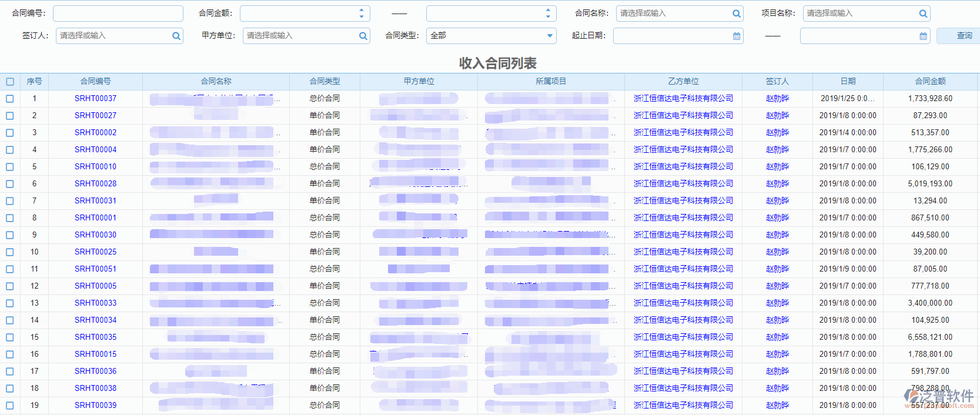Expand the 合同类型 dropdown showing 全部
This screenshot has height=415, width=980.
(550, 36)
